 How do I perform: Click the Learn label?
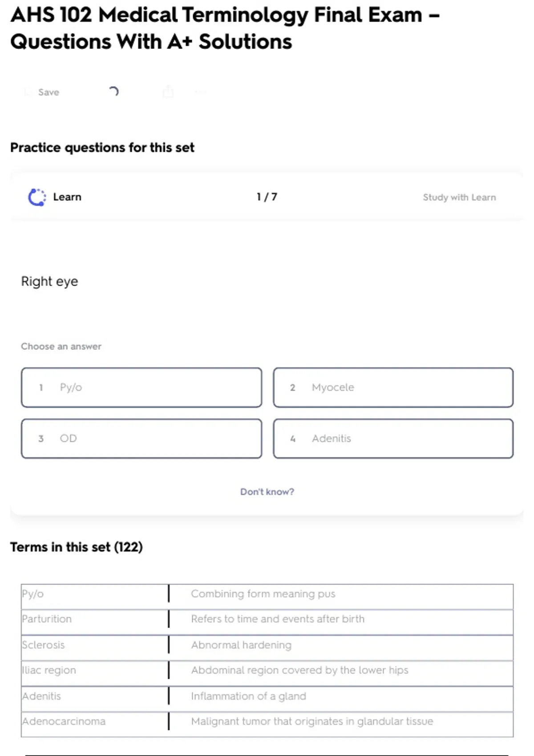(x=67, y=197)
